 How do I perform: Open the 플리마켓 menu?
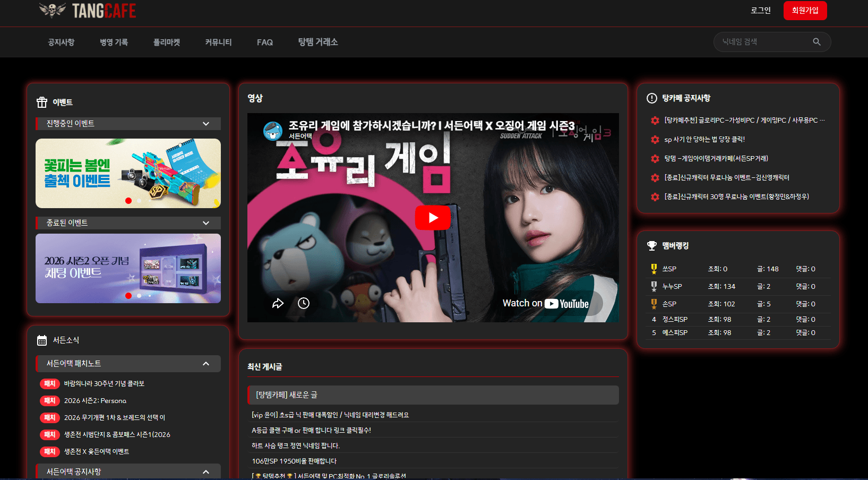[167, 42]
